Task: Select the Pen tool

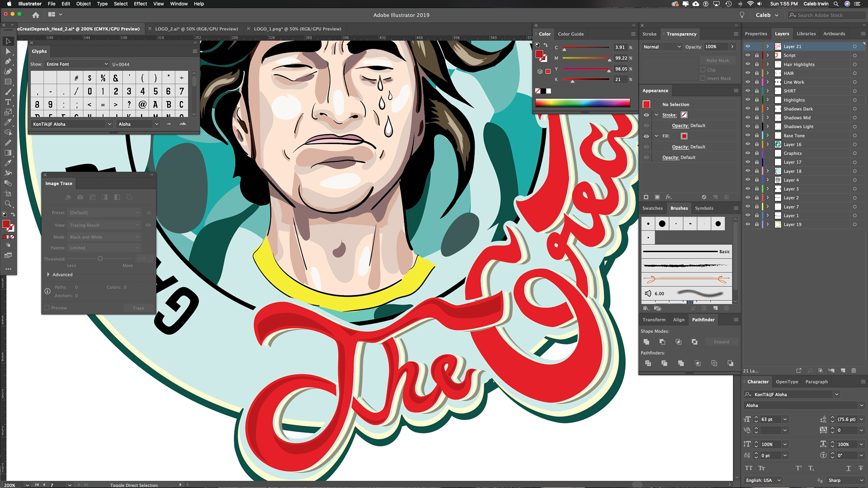Action: tap(8, 61)
